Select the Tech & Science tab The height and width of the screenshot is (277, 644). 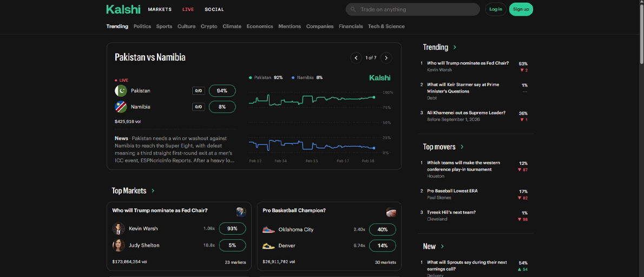[386, 27]
